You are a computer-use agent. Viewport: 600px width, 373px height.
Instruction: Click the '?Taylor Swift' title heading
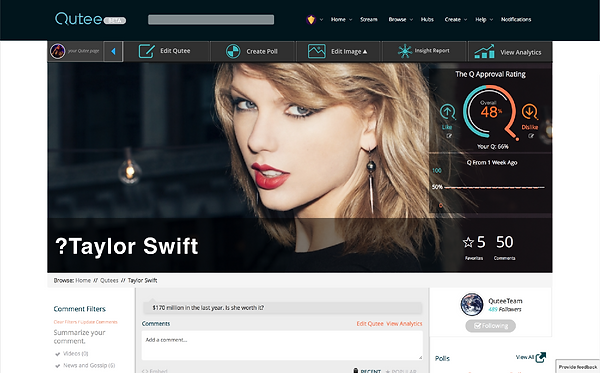[127, 246]
